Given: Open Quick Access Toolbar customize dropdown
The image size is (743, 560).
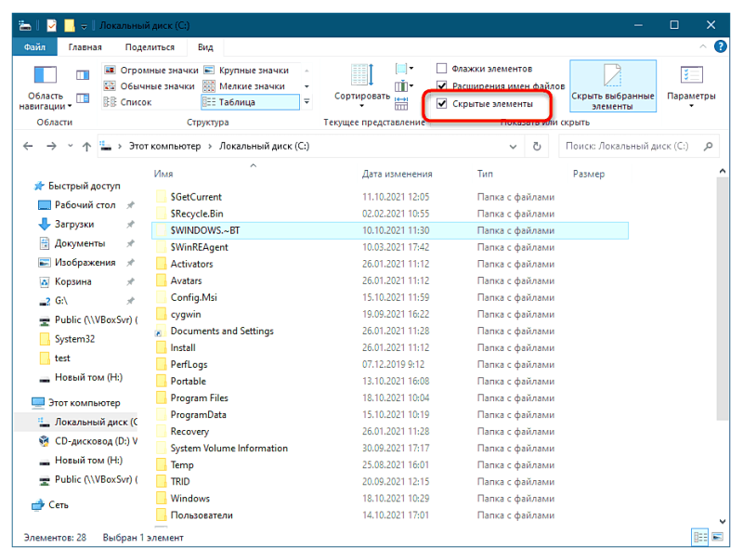Looking at the screenshot, I should 84,26.
